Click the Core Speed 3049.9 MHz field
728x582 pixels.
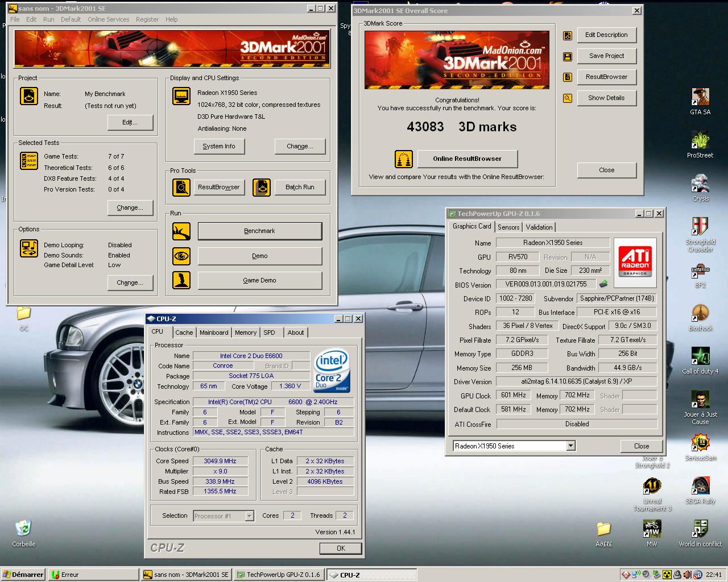[x=220, y=461]
